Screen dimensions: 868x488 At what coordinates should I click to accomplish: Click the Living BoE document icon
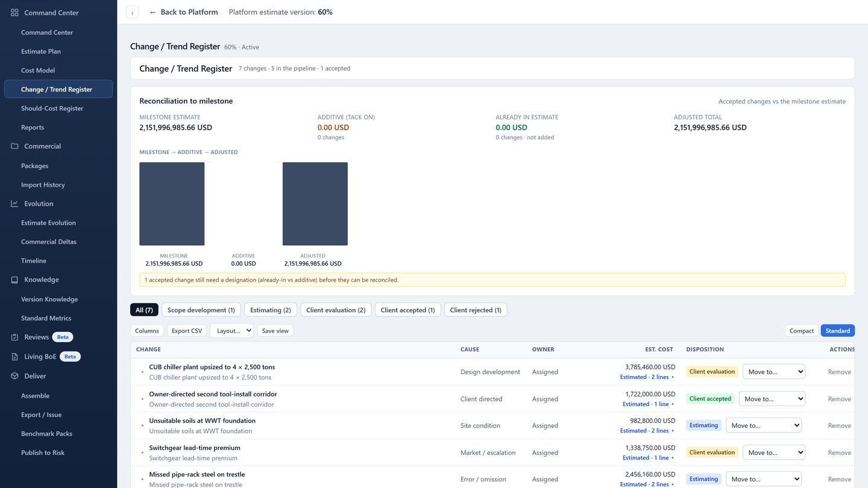pos(14,357)
